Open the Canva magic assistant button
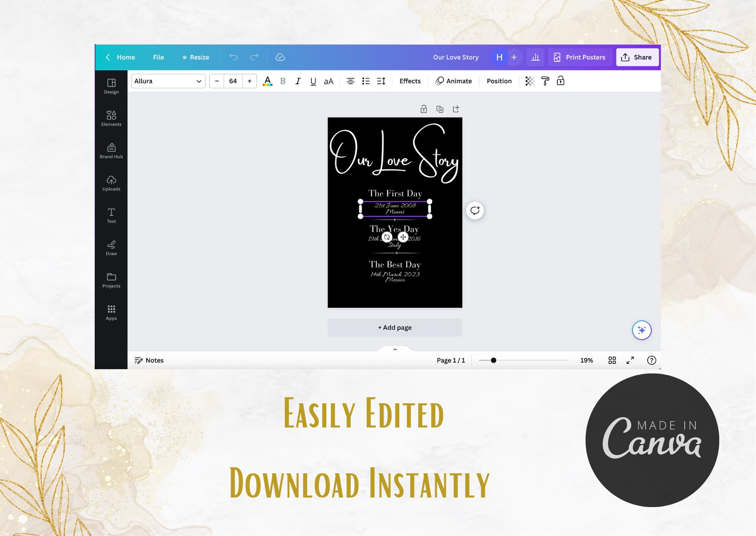 click(x=642, y=330)
